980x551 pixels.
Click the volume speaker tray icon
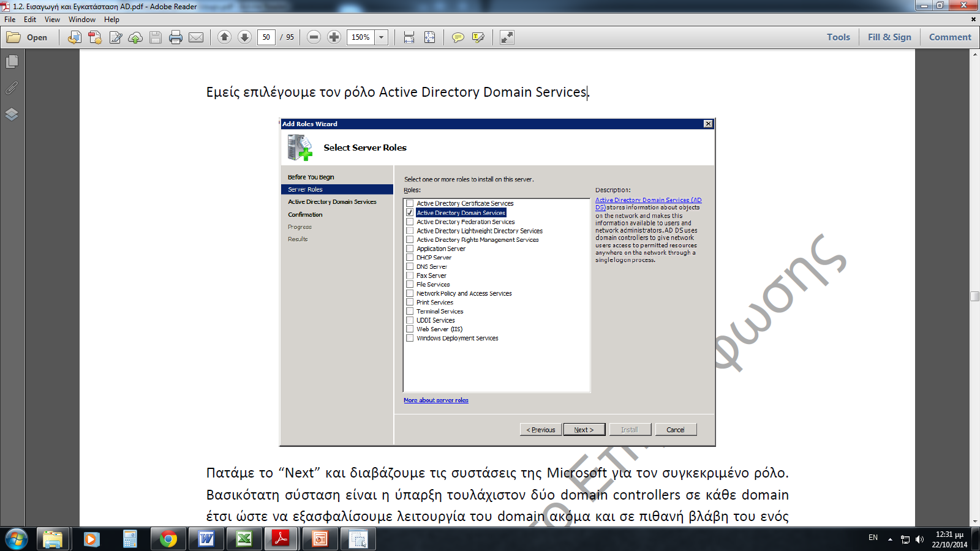pyautogui.click(x=919, y=539)
